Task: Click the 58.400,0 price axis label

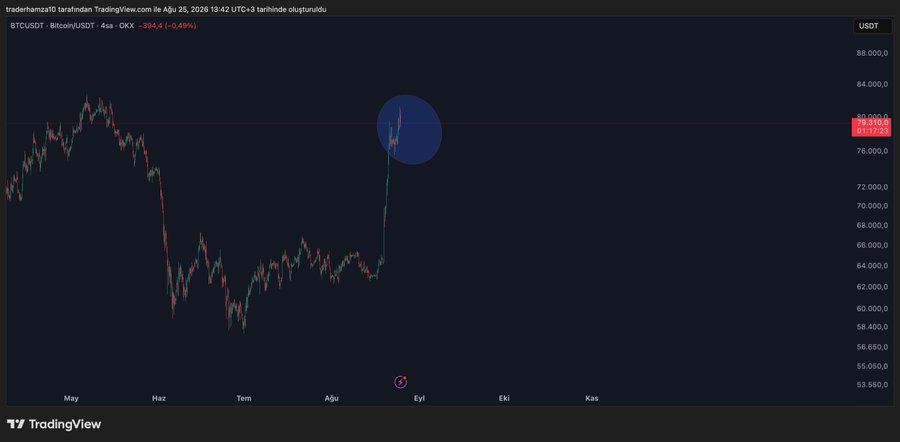Action: coord(871,327)
